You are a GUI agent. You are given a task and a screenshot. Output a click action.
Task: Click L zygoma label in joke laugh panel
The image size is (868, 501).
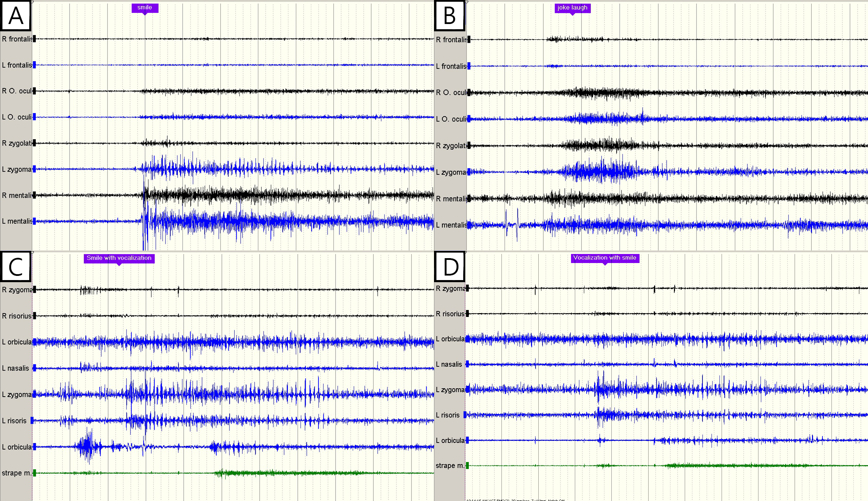(x=451, y=173)
